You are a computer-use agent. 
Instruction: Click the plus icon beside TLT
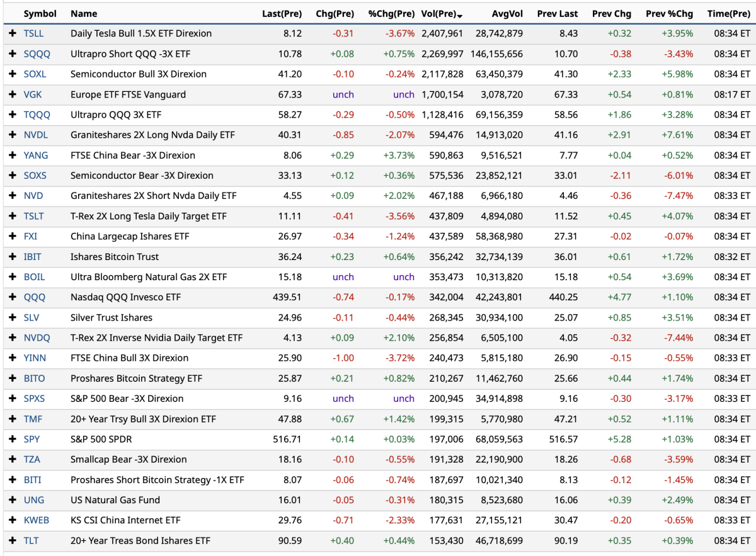pyautogui.click(x=12, y=540)
